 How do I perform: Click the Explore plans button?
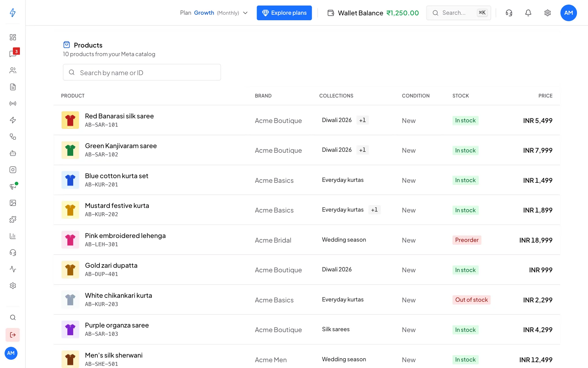click(284, 13)
